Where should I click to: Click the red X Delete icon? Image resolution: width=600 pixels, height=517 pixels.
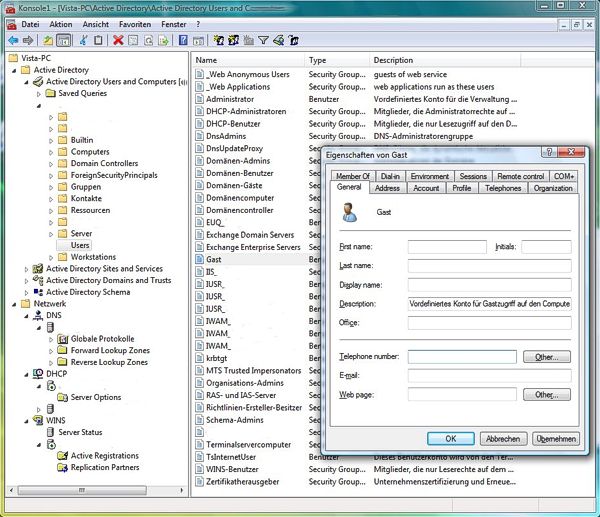(x=118, y=40)
